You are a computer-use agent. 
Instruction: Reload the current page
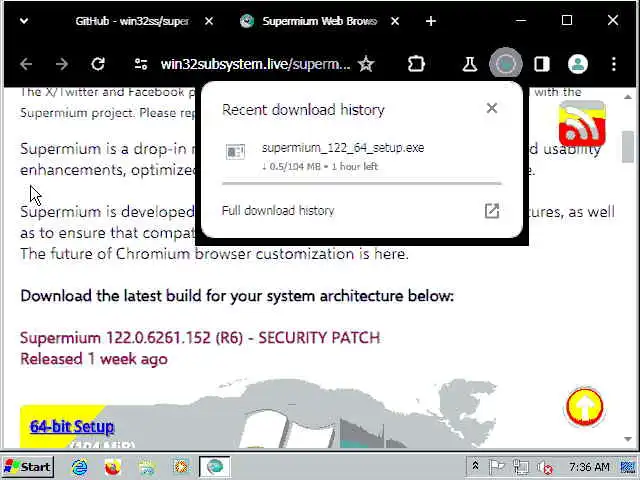coord(98,64)
